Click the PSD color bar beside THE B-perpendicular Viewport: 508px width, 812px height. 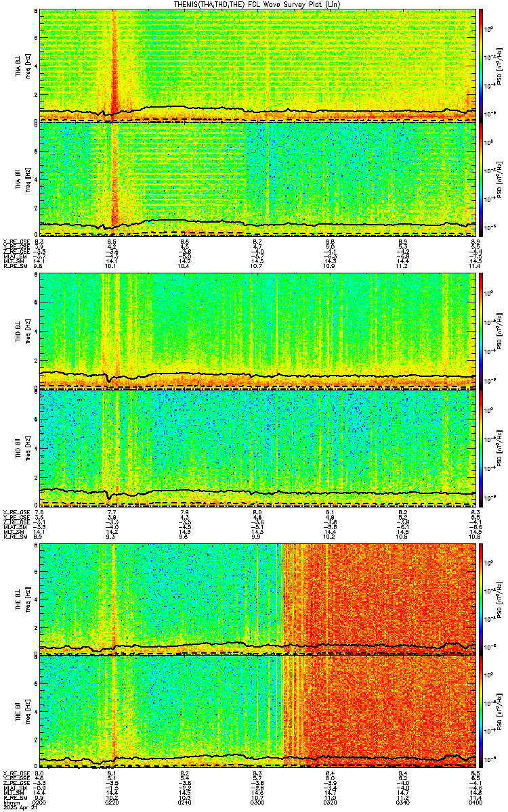pos(481,598)
